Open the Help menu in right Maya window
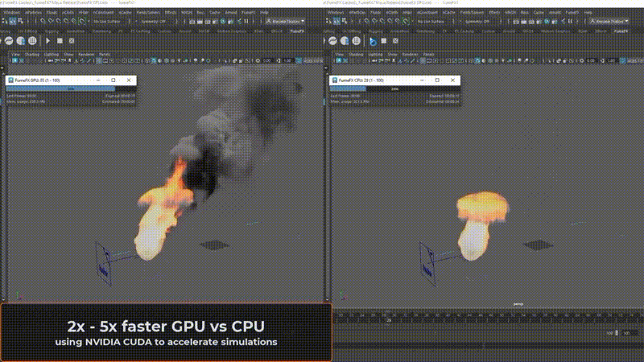Viewport: 644px width, 362px height. pos(588,13)
